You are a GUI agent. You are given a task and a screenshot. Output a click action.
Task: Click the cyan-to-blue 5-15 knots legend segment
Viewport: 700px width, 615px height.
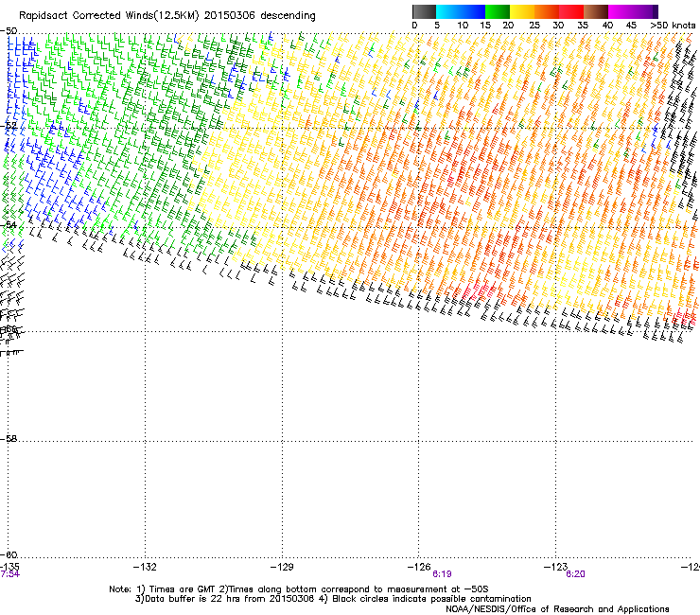click(x=461, y=11)
